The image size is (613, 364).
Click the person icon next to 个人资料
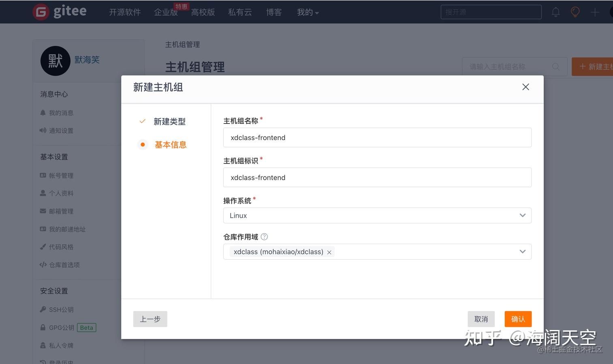tap(43, 193)
